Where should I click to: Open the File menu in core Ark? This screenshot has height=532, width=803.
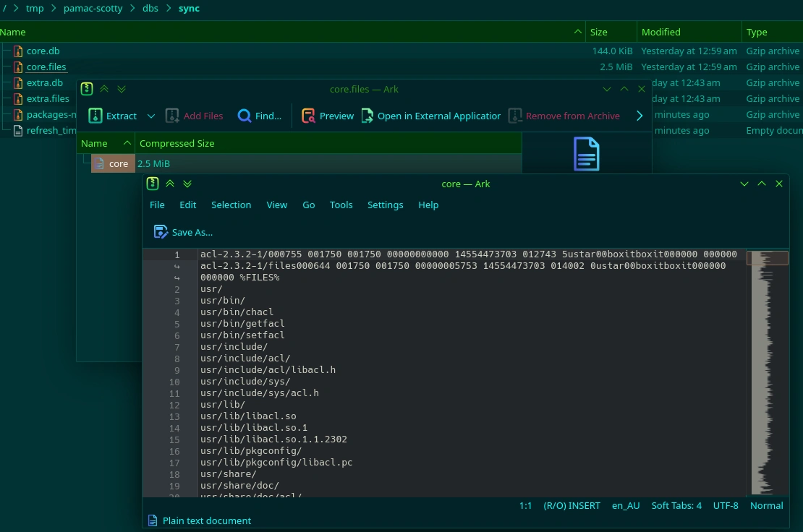coord(157,205)
